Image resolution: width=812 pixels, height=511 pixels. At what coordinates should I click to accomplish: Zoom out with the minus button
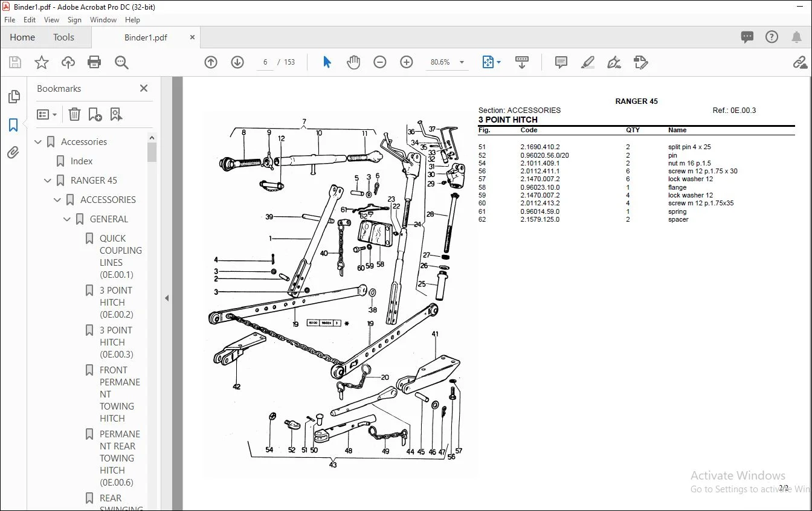[380, 62]
